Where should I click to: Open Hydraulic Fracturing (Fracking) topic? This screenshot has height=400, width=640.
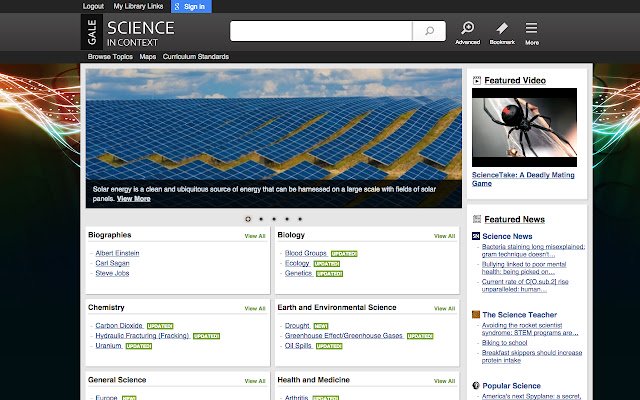pyautogui.click(x=142, y=336)
